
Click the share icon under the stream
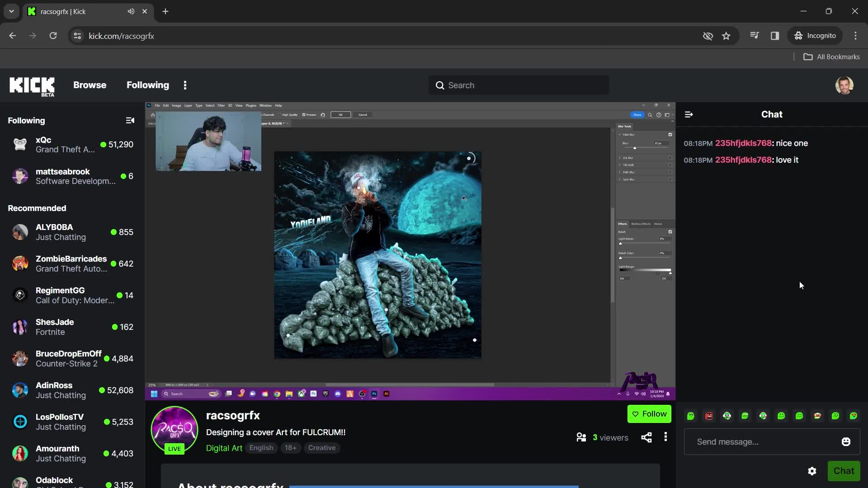[646, 437]
